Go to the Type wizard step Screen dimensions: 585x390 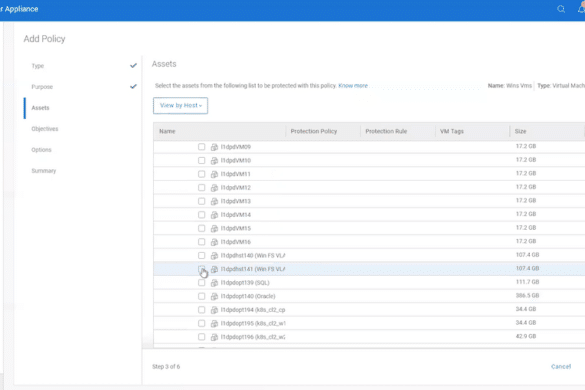(x=38, y=66)
